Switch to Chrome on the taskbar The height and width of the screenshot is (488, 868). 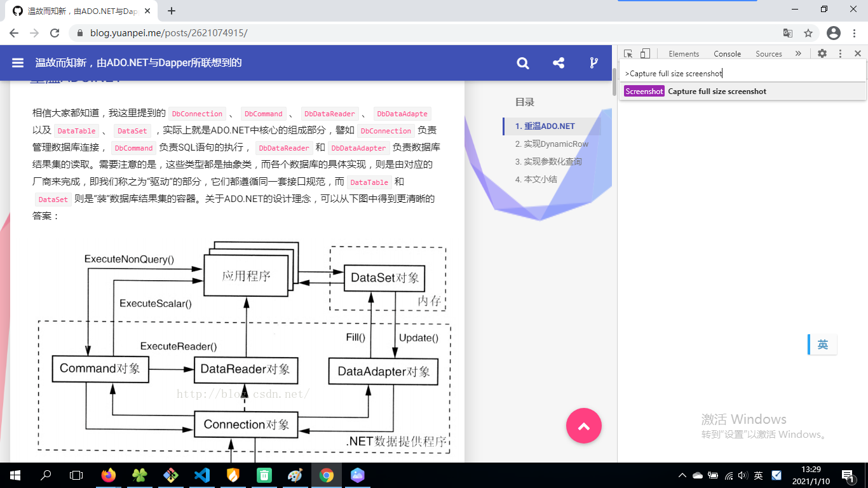(327, 475)
